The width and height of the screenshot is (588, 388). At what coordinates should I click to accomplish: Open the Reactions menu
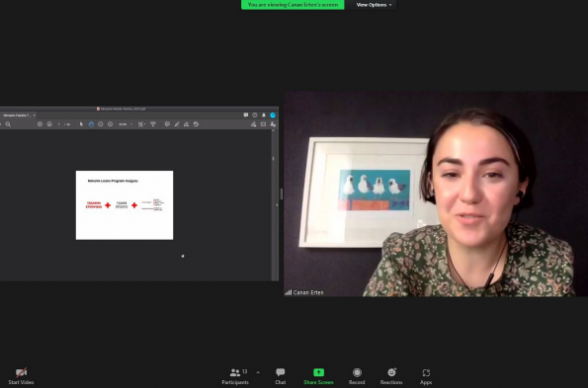pyautogui.click(x=391, y=376)
